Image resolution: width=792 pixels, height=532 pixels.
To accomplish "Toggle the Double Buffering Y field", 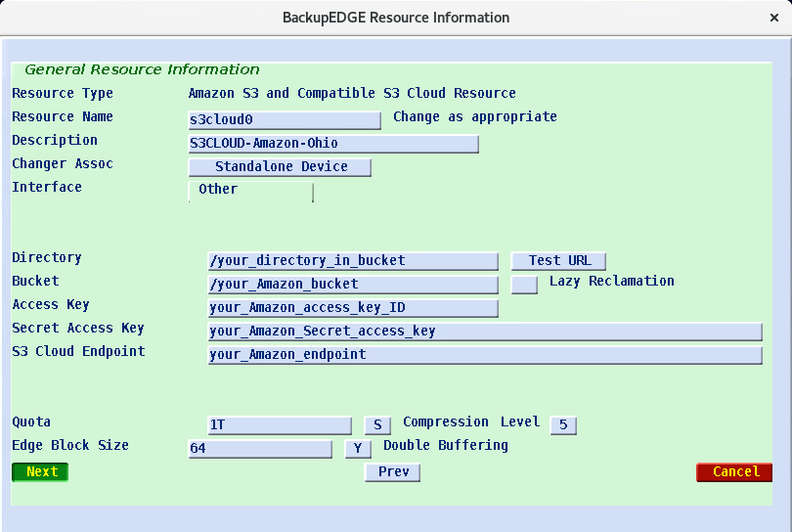I will point(358,448).
